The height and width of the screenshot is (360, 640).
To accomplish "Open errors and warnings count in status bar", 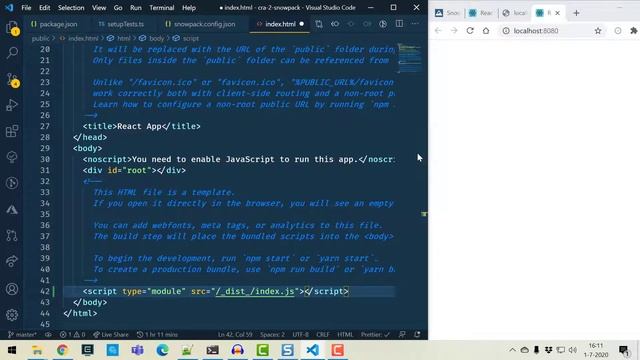I will (72, 335).
